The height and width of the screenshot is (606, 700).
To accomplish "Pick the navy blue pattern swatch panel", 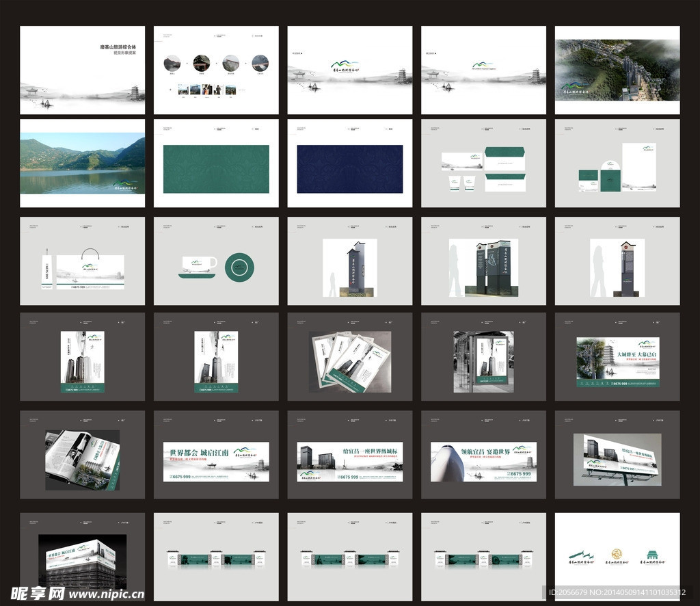I will (349, 169).
